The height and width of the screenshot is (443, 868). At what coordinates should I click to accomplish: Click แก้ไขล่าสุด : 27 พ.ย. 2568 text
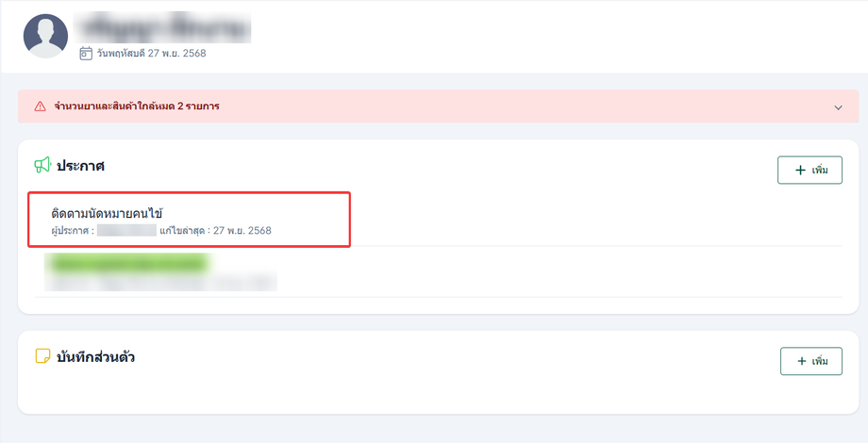(215, 231)
